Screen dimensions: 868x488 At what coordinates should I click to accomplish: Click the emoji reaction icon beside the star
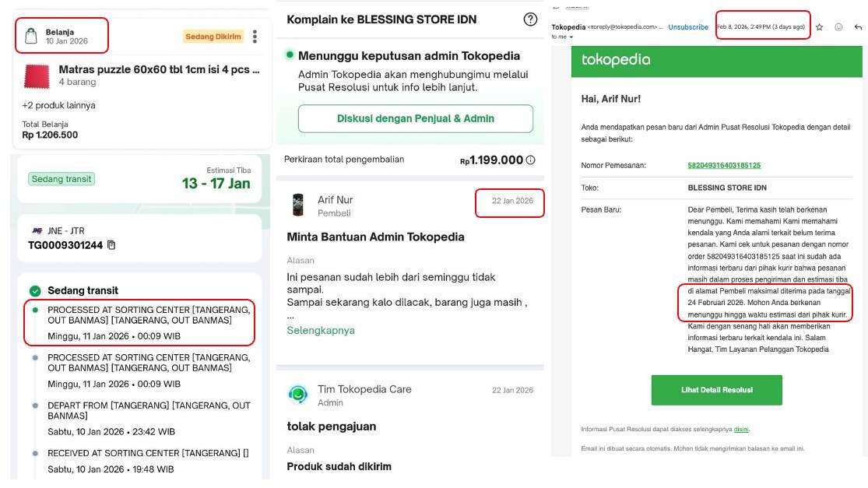[837, 26]
